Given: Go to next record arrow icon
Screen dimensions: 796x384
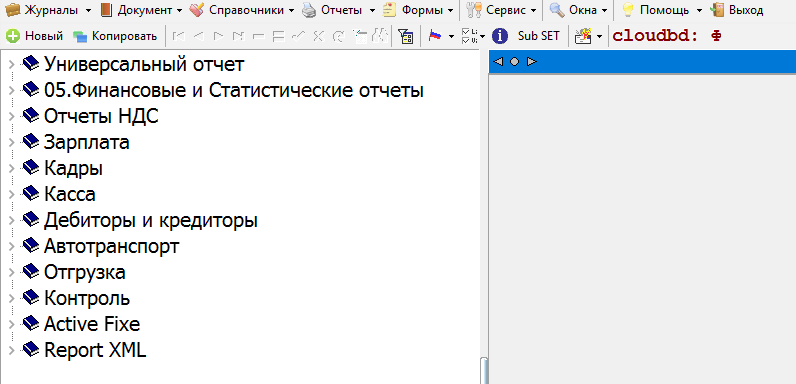Looking at the screenshot, I should pos(218,36).
